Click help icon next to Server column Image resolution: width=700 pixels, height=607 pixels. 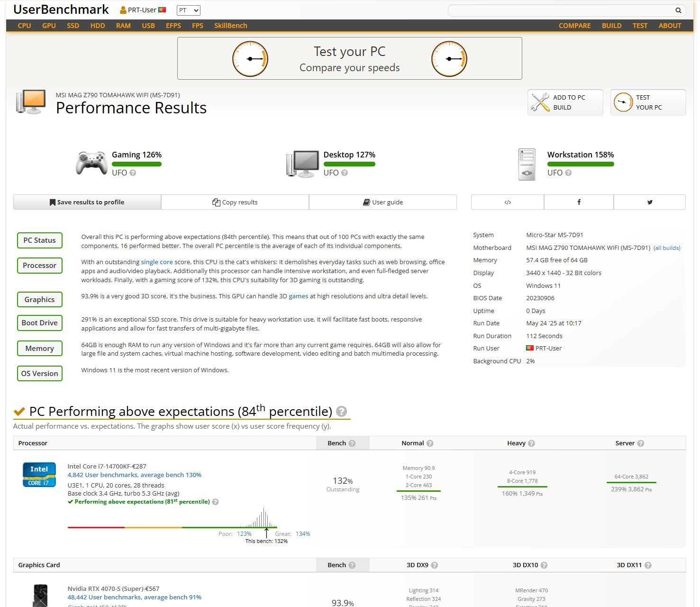[640, 443]
